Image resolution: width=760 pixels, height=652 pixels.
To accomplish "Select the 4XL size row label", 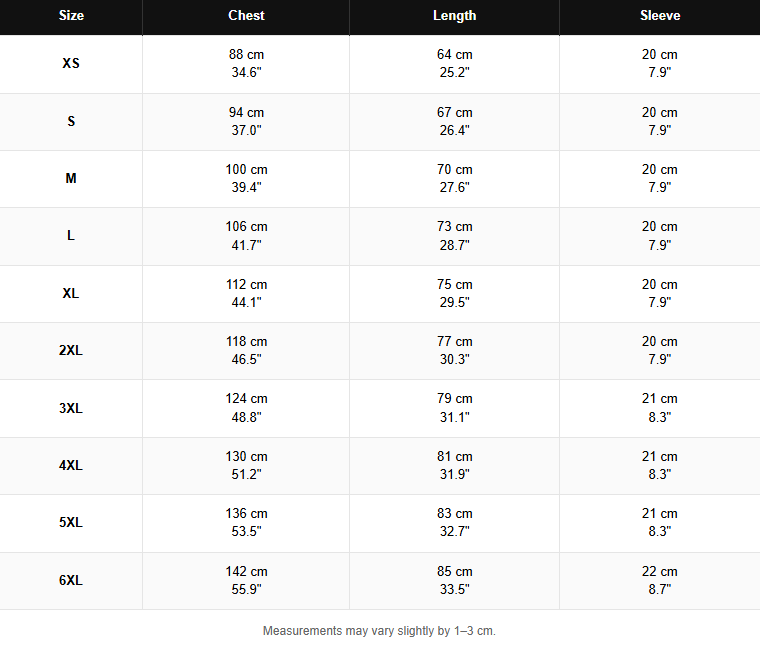I will [71, 465].
